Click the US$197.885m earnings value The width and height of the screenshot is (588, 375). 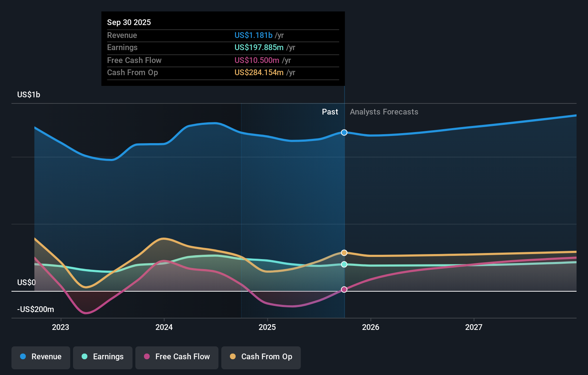[259, 47]
